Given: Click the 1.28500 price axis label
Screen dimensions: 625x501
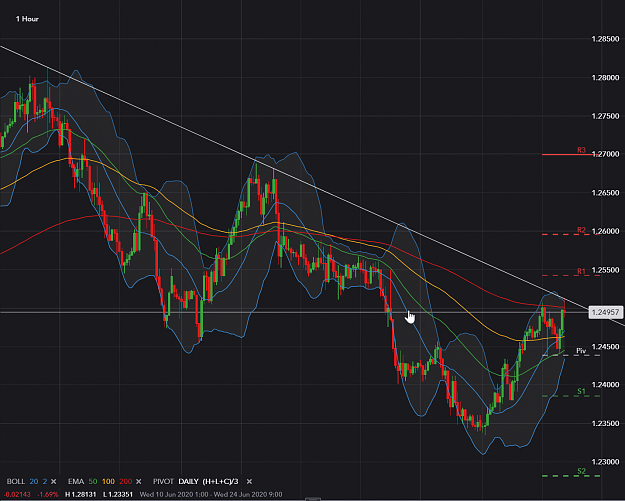Looking at the screenshot, I should pyautogui.click(x=605, y=39).
